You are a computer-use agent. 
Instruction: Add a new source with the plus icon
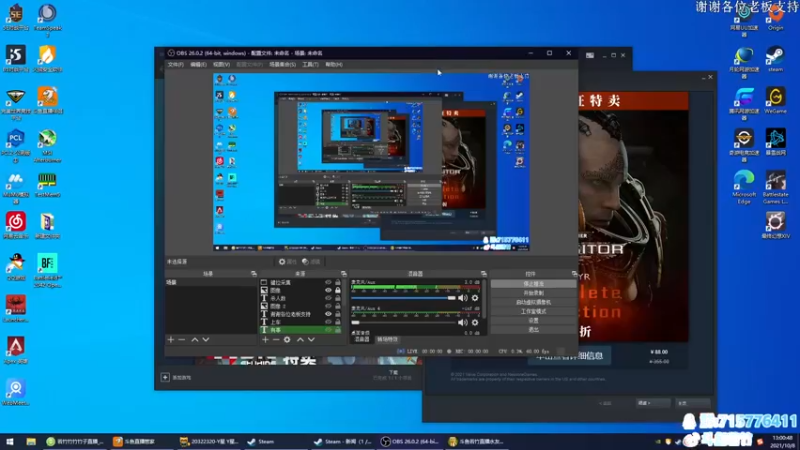click(265, 340)
